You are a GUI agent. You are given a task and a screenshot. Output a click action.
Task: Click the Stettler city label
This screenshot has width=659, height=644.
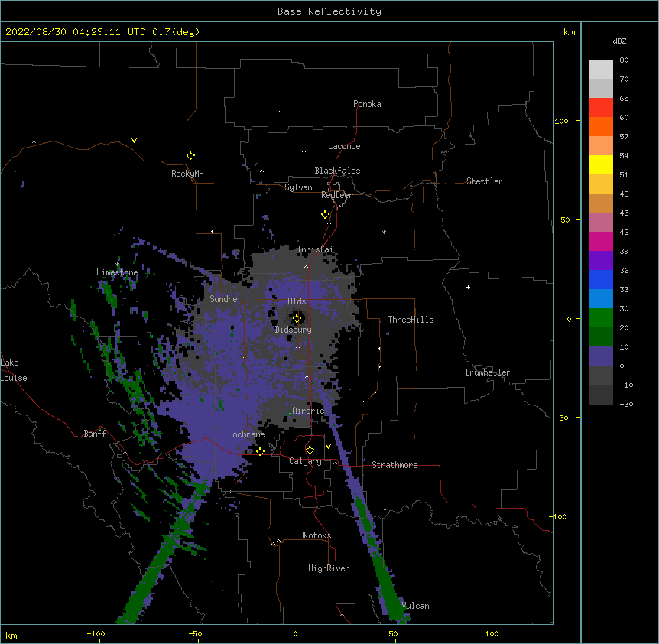point(485,181)
